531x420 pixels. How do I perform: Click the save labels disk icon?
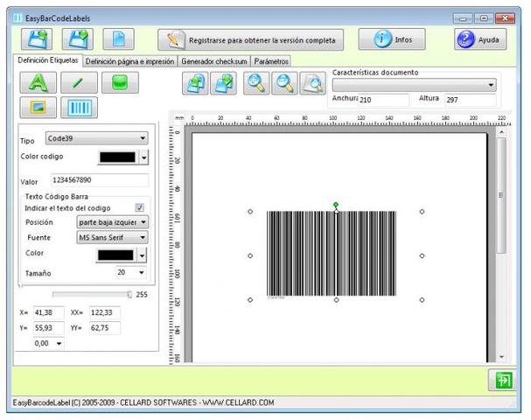click(37, 39)
